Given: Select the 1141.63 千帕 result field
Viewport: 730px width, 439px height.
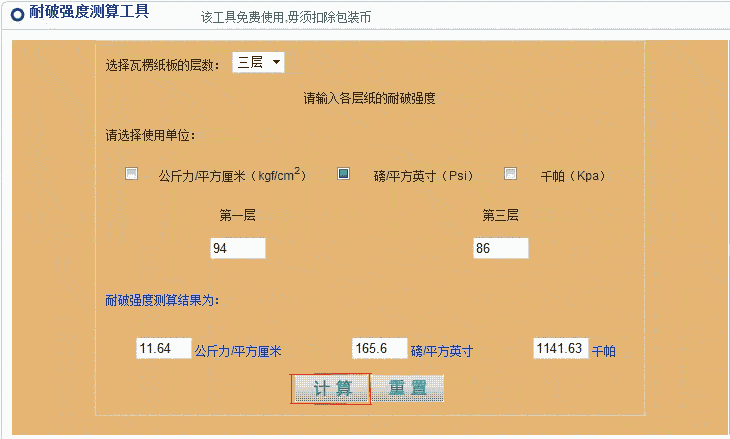Looking at the screenshot, I should click(x=561, y=348).
